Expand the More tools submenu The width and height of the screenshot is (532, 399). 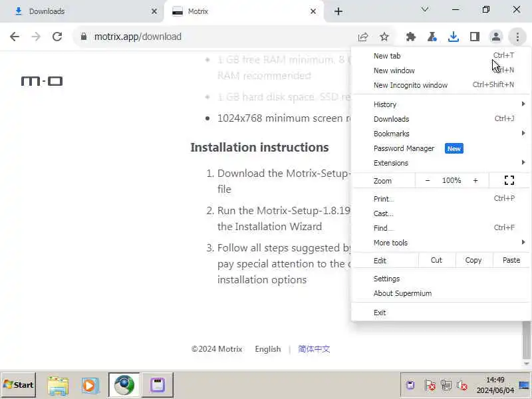pos(441,243)
